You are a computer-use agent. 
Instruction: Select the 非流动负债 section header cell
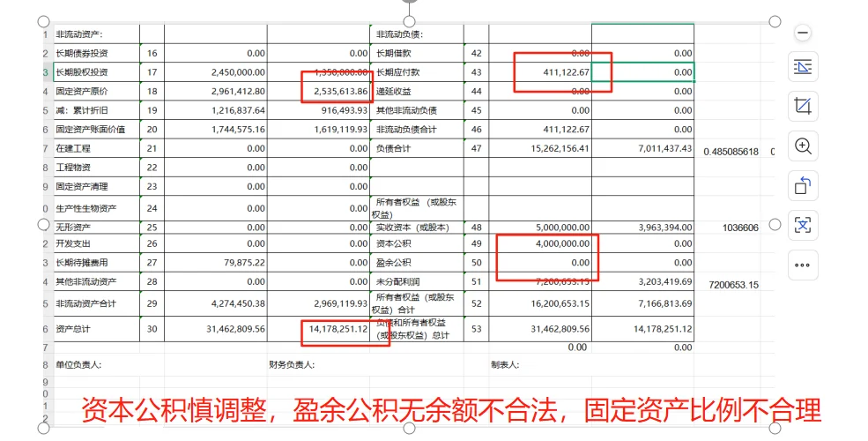tap(417, 34)
